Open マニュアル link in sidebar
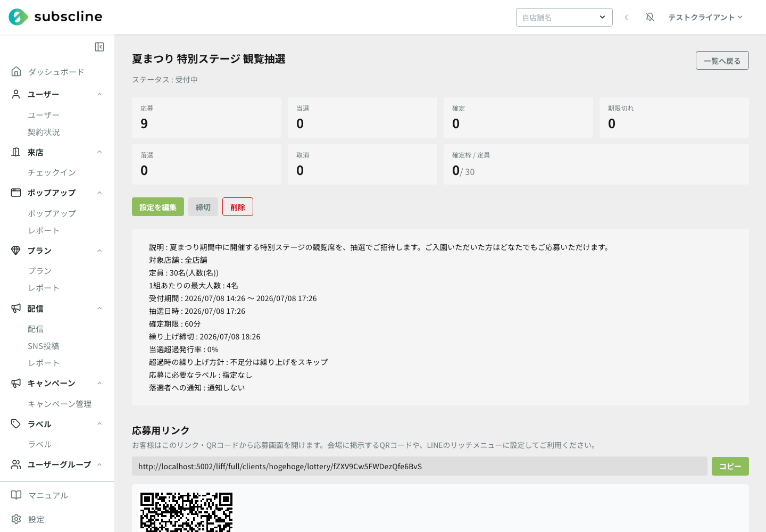 coord(48,495)
